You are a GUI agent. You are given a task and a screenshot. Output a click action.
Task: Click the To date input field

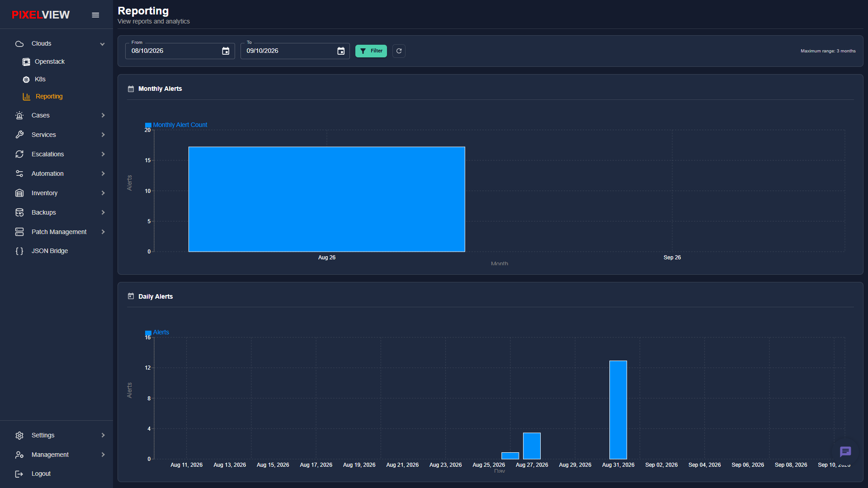[x=295, y=51]
